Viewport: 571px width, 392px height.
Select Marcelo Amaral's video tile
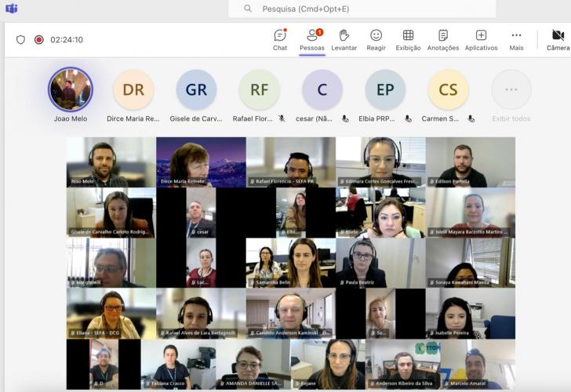pyautogui.click(x=471, y=364)
